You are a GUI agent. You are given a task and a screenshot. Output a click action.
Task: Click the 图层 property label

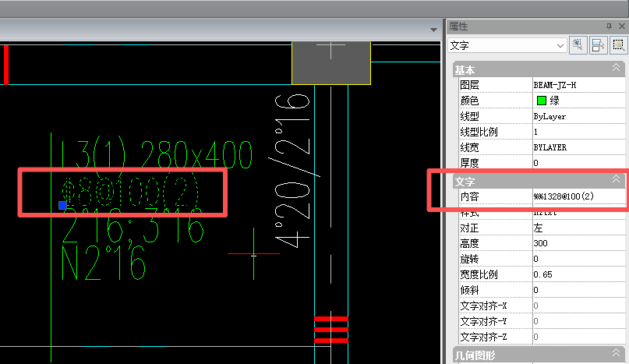469,85
